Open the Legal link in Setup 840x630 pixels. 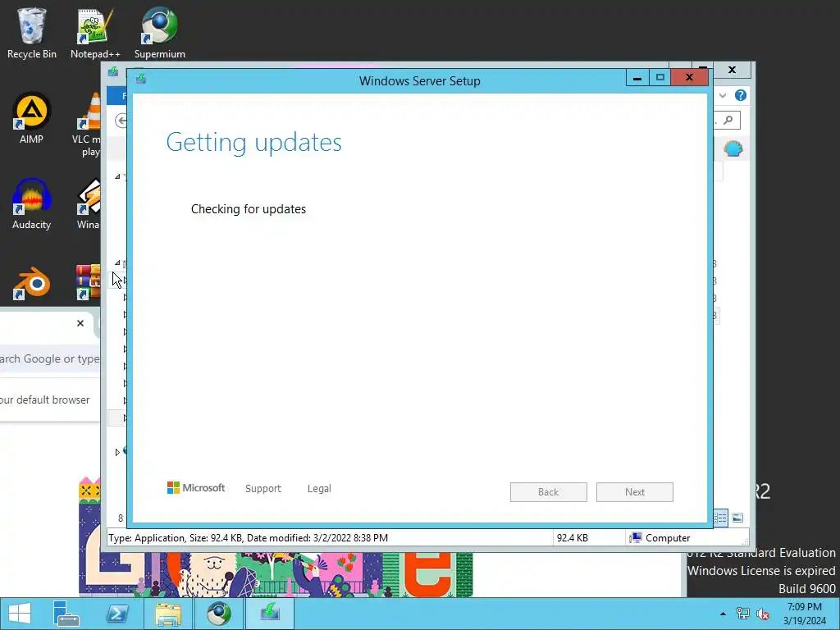click(x=319, y=489)
